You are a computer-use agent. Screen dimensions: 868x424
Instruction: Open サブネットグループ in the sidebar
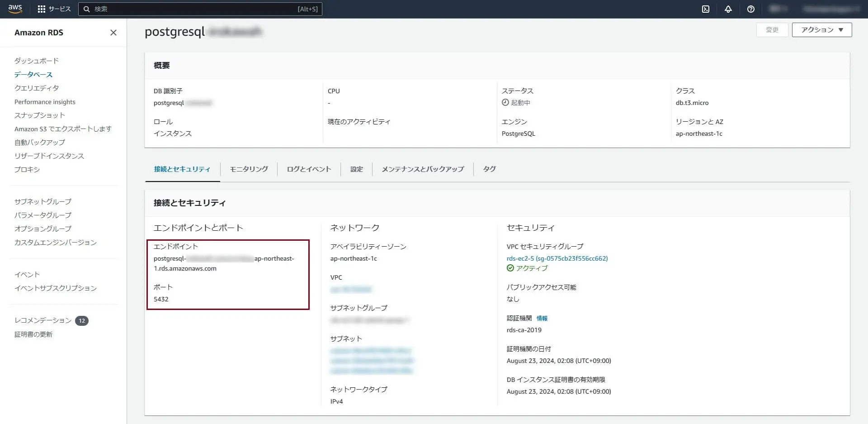(x=43, y=201)
